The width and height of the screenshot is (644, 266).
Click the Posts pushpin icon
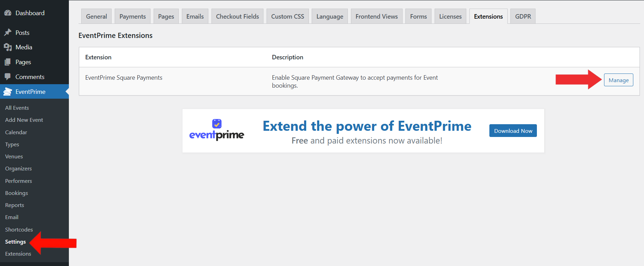(x=8, y=32)
